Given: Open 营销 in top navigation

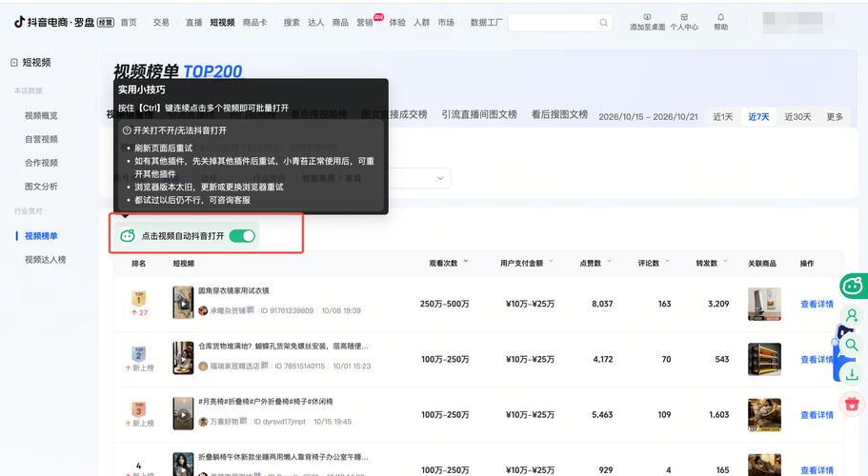Looking at the screenshot, I should tap(365, 22).
